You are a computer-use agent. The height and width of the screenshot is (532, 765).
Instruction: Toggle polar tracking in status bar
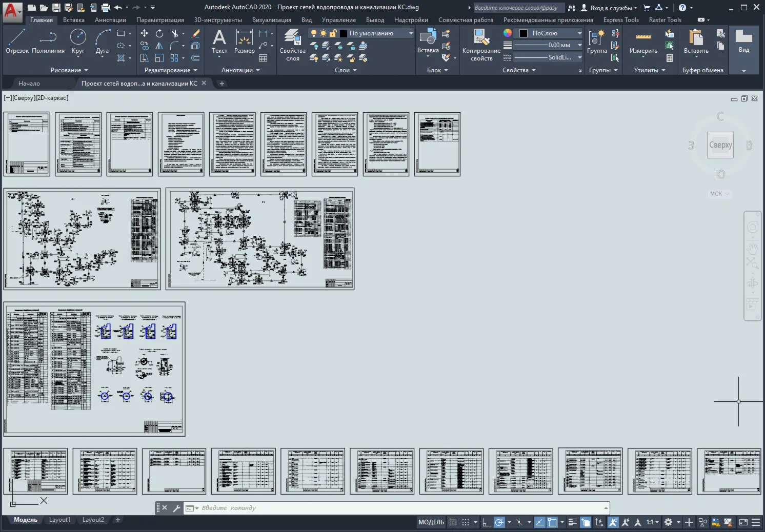[499, 522]
